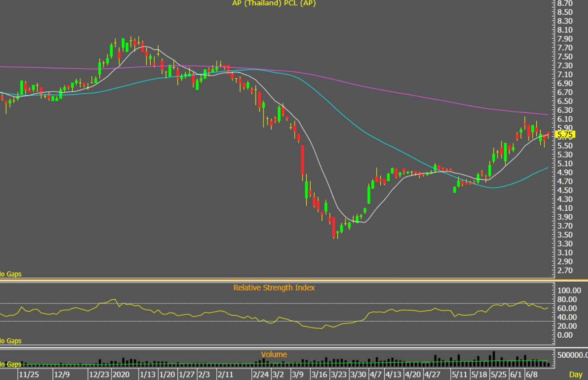
Task: Click the 100.00 RSI scale value
Action: 569,290
